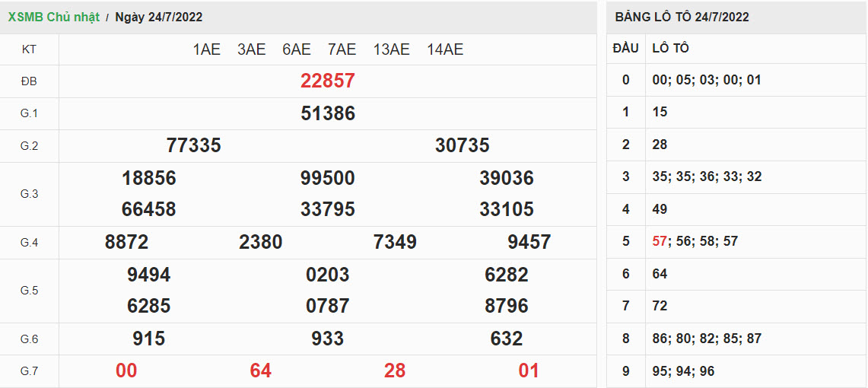868x388 pixels.
Task: Select the ĐẦU column header
Action: point(625,48)
